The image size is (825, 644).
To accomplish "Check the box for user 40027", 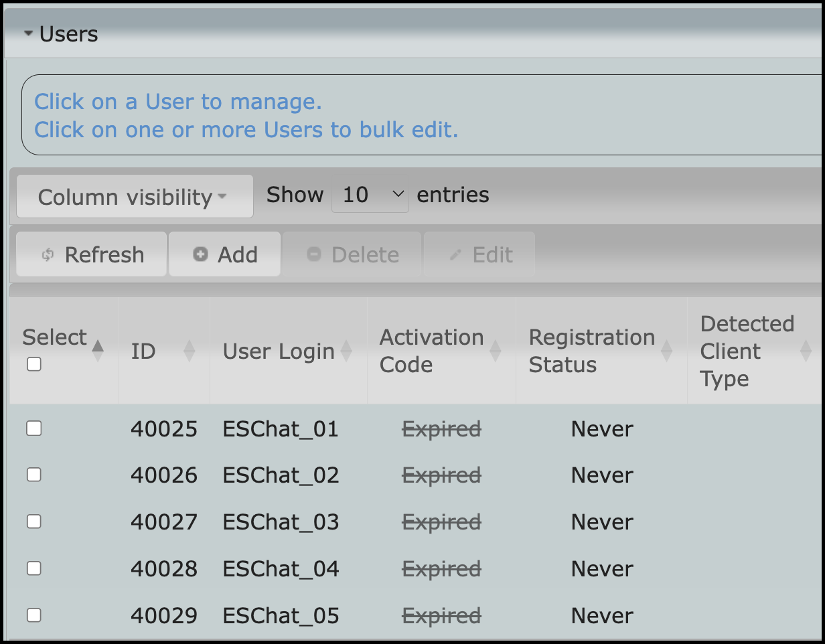I will tap(33, 521).
